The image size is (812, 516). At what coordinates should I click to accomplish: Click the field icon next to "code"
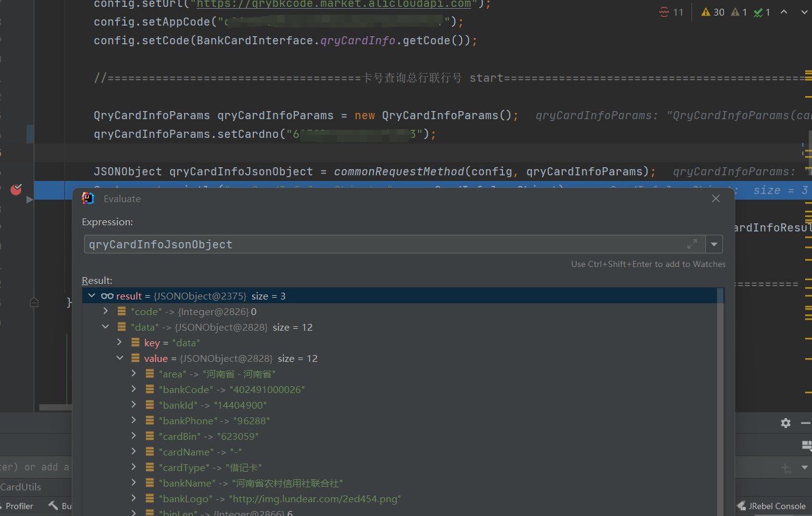(121, 311)
